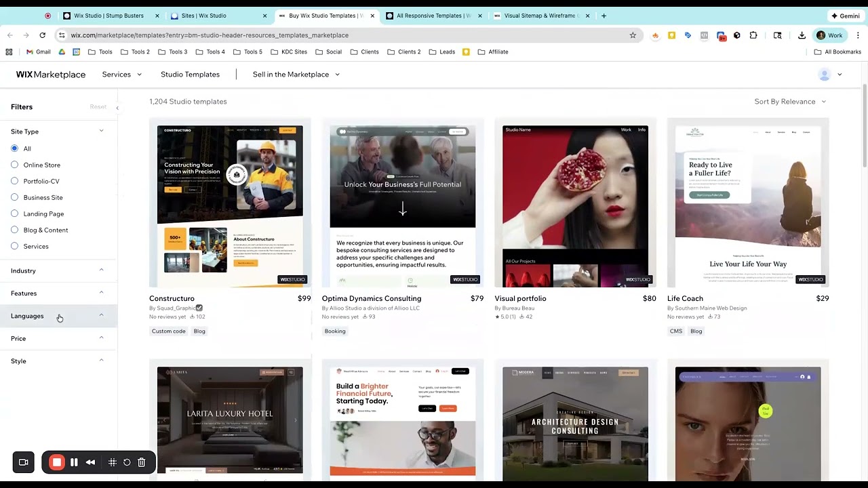Open the Work profile button
Screen dimensions: 868x488
(x=829, y=35)
